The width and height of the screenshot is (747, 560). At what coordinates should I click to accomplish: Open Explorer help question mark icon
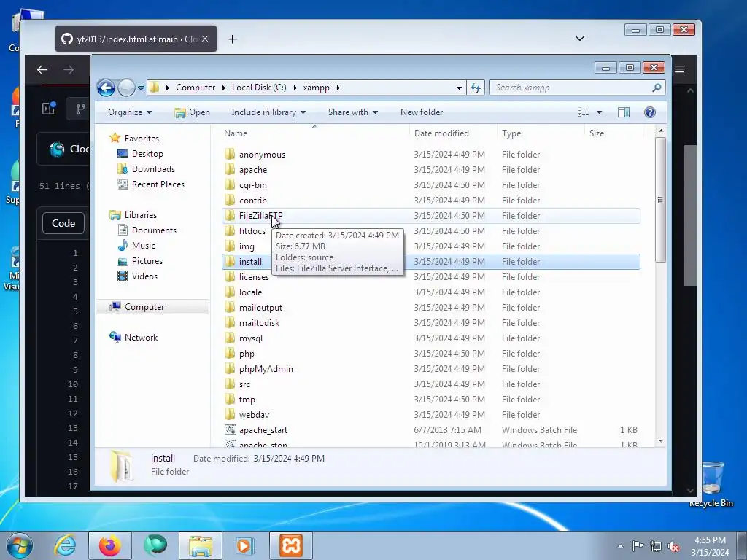coord(650,112)
